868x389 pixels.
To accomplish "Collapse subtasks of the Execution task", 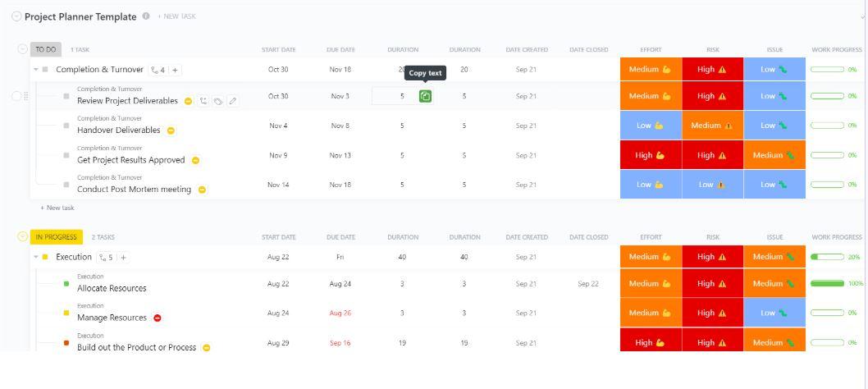I will tap(36, 257).
